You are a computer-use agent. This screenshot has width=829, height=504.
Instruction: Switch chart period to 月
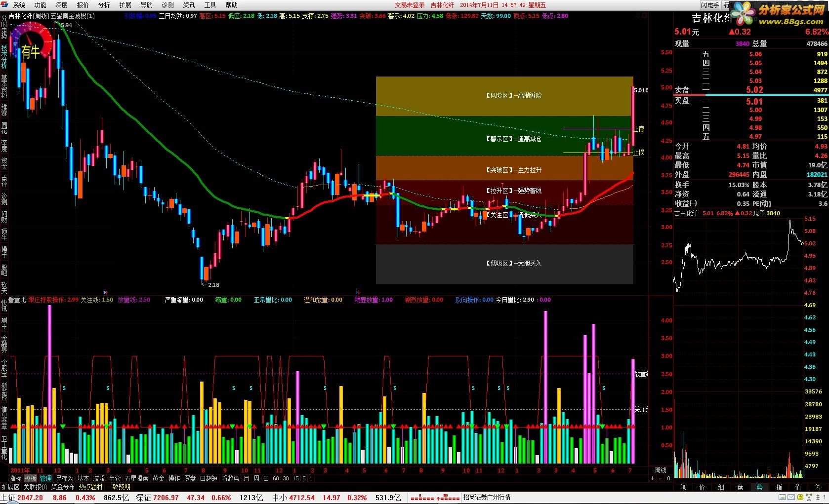pyautogui.click(x=246, y=478)
